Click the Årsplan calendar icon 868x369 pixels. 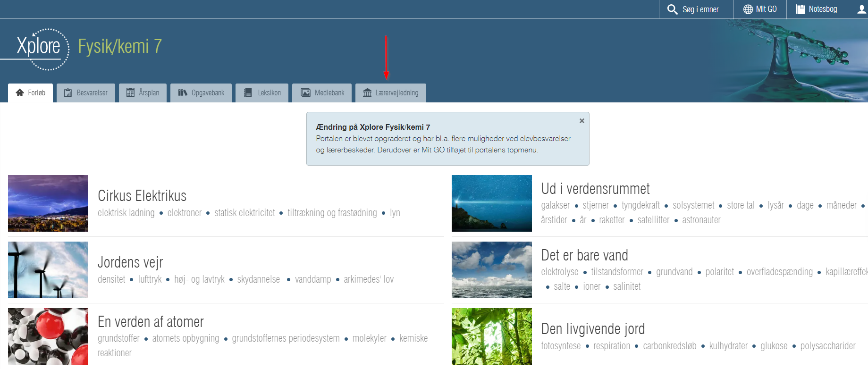click(130, 93)
